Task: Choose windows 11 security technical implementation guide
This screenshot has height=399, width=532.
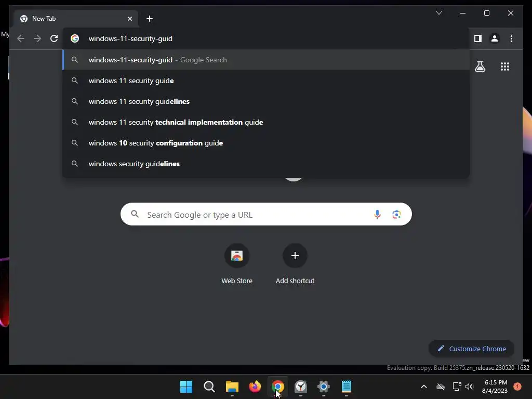Action: [x=266, y=122]
